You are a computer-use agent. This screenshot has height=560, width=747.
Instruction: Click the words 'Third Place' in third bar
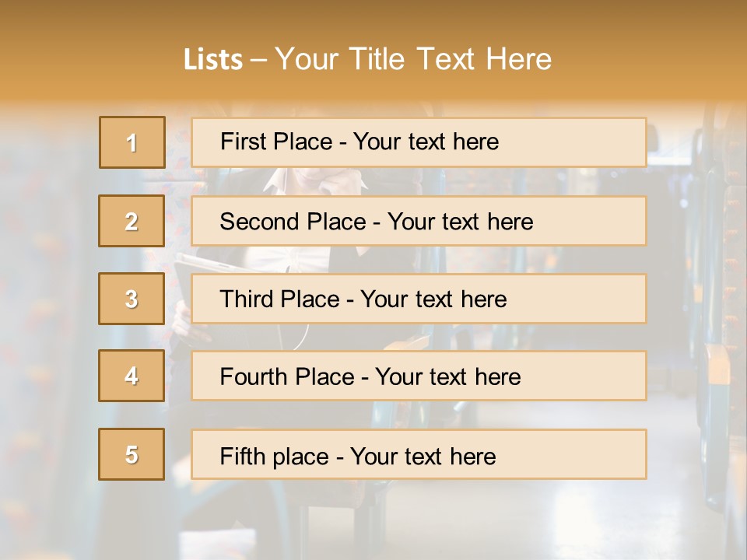pyautogui.click(x=279, y=299)
